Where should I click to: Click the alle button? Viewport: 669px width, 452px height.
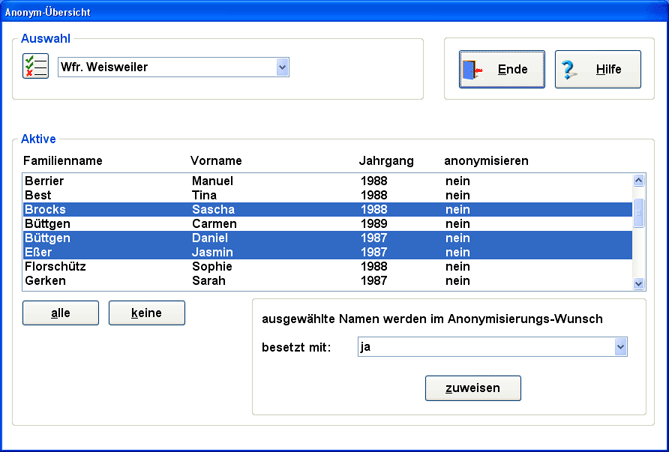61,313
